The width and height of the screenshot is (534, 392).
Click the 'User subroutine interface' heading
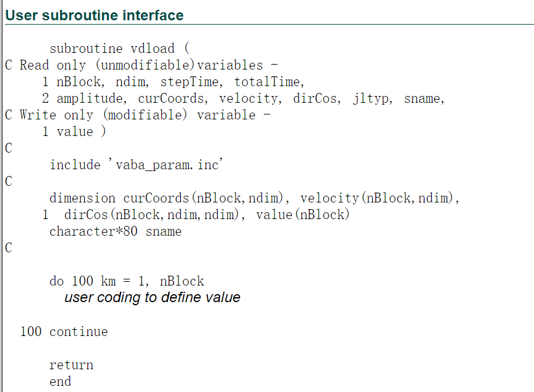point(94,15)
